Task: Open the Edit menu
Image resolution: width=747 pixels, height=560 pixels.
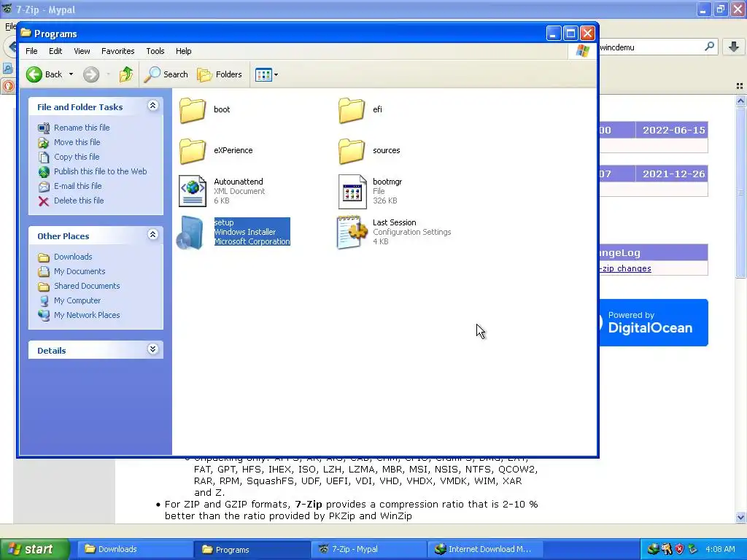Action: [55, 51]
